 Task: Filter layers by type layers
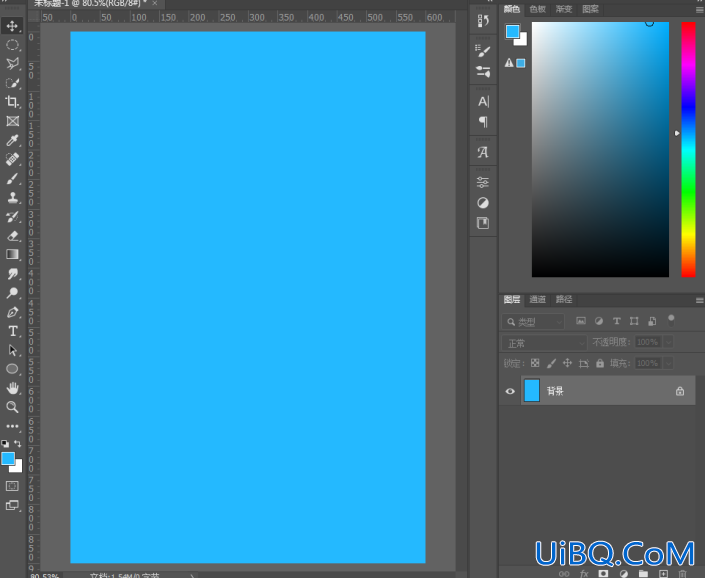pos(616,321)
